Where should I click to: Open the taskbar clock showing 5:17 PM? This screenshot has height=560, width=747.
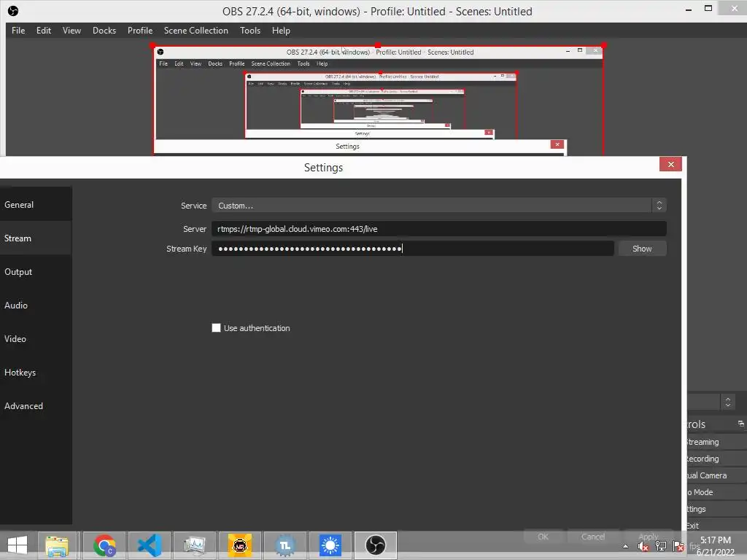[716, 546]
